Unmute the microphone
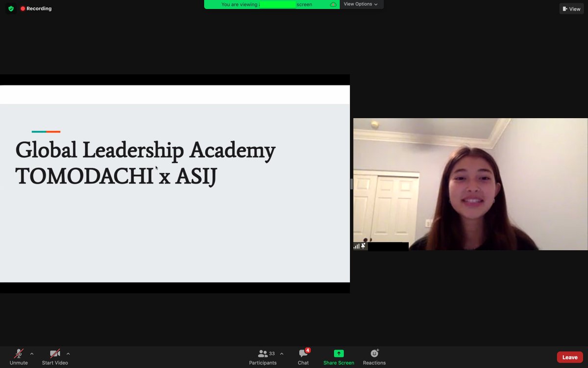Viewport: 588px width, 368px height. (19, 357)
